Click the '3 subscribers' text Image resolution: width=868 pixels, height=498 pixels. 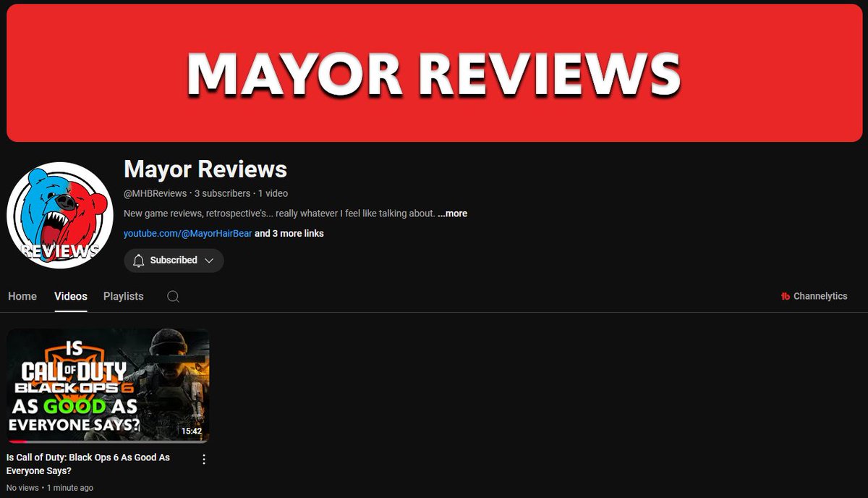pos(222,194)
